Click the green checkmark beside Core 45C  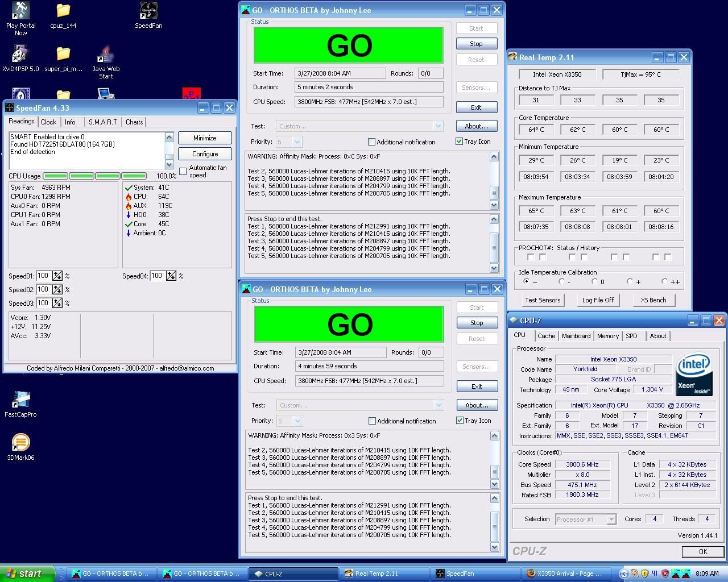(129, 224)
